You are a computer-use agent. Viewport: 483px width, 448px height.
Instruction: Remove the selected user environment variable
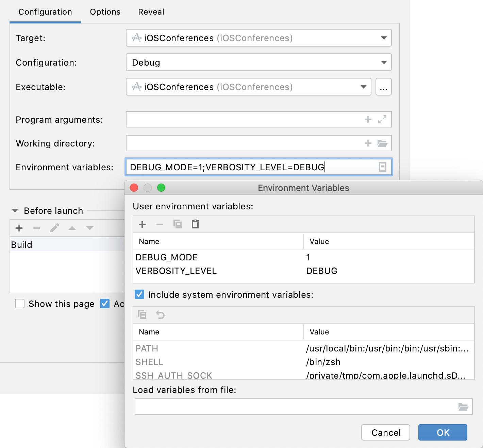click(160, 224)
